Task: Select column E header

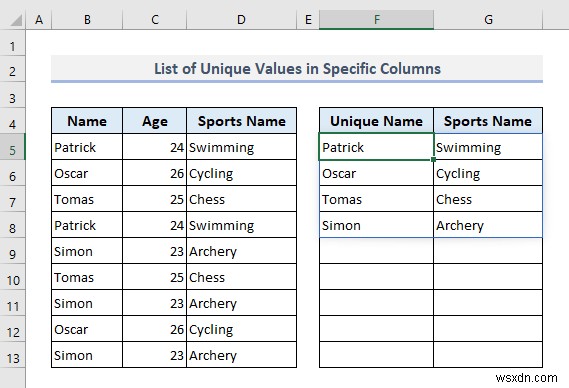Action: point(308,20)
